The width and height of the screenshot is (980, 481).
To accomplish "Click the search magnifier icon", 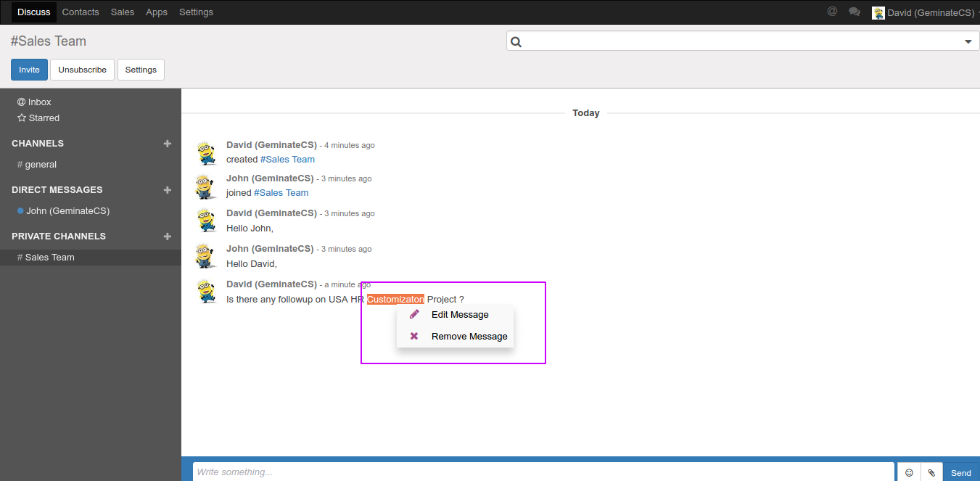I will [x=516, y=42].
